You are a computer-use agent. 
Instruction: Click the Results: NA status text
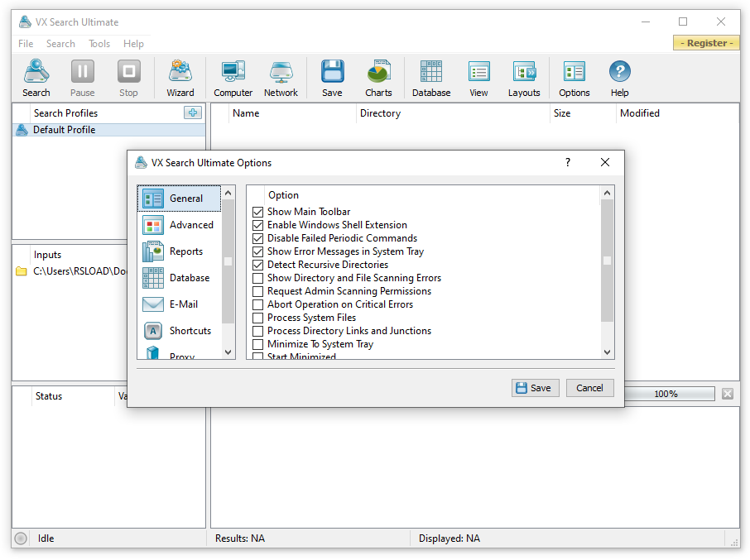pos(240,538)
